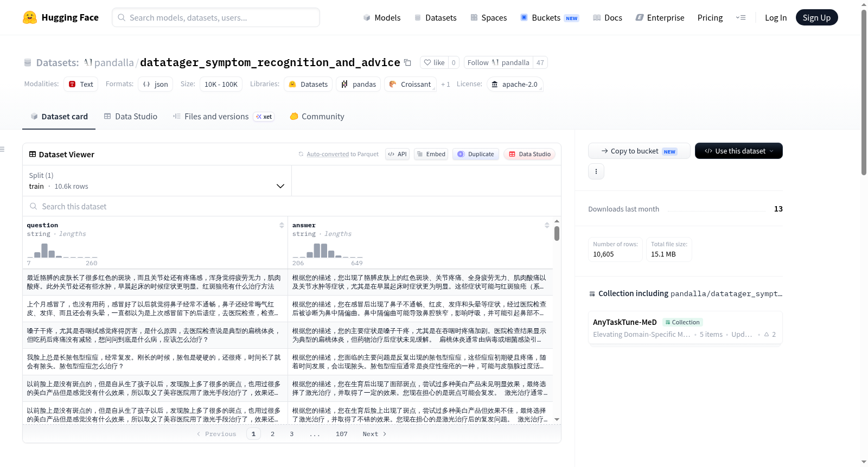Click Log In

click(x=775, y=17)
